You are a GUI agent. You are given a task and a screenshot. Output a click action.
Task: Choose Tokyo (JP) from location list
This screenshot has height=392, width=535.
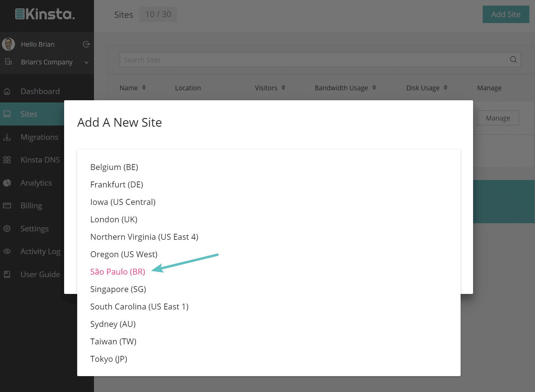click(109, 359)
